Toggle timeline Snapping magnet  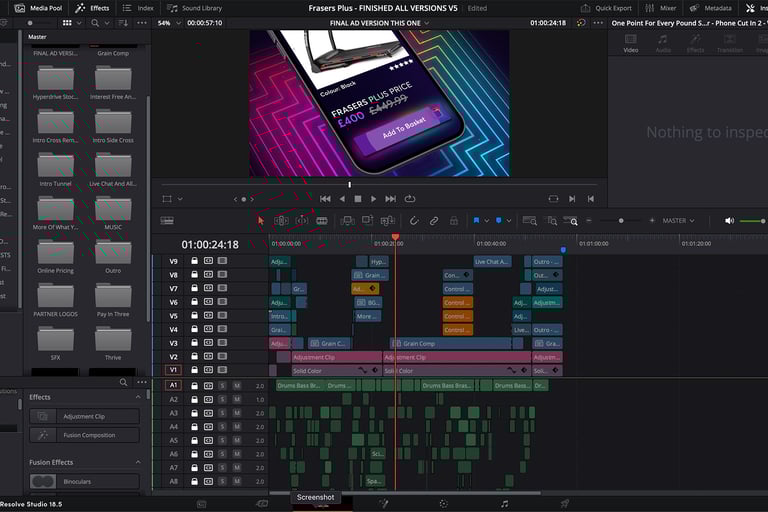coord(414,221)
